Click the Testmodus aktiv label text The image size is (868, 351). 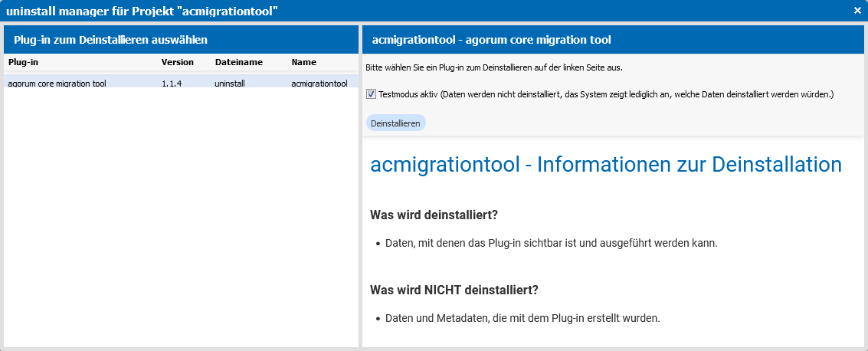(x=606, y=95)
